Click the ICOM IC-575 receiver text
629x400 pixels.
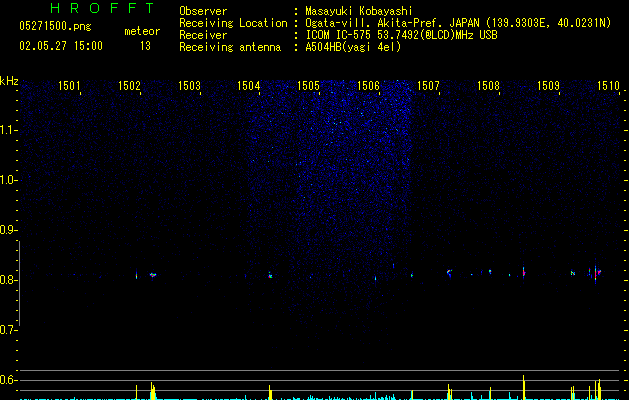(x=401, y=35)
